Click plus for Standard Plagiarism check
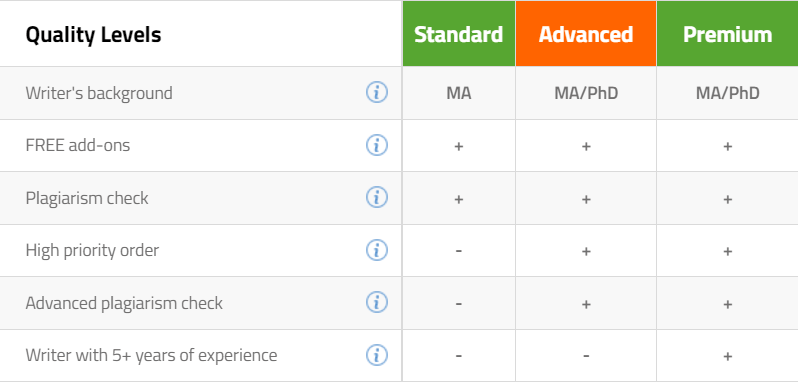This screenshot has width=798, height=382. 459,199
